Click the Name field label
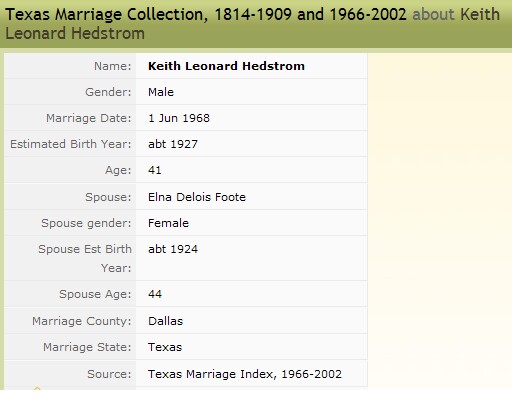The height and width of the screenshot is (403, 512). (113, 66)
